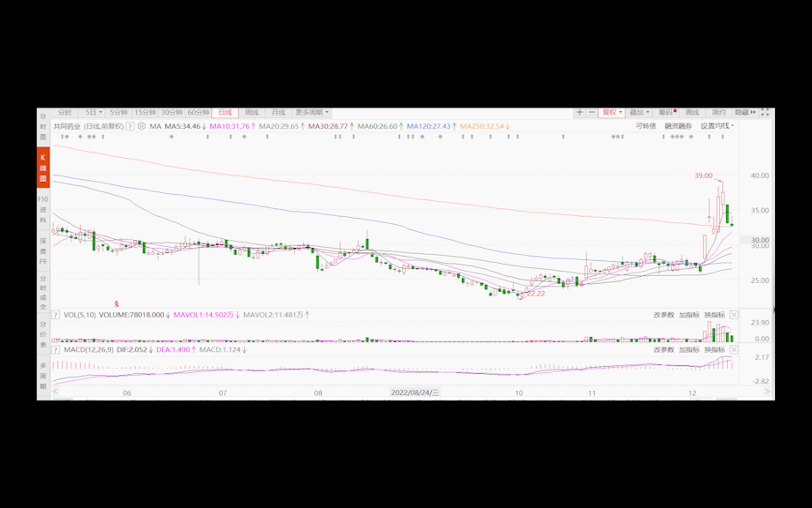Click the MA30:28.77 value
Screen dimensions: 812x508
[328, 126]
